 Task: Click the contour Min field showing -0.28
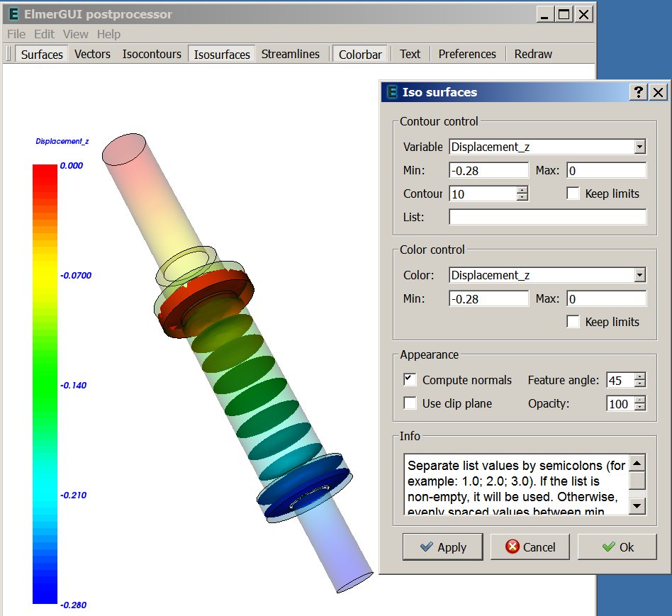click(488, 171)
